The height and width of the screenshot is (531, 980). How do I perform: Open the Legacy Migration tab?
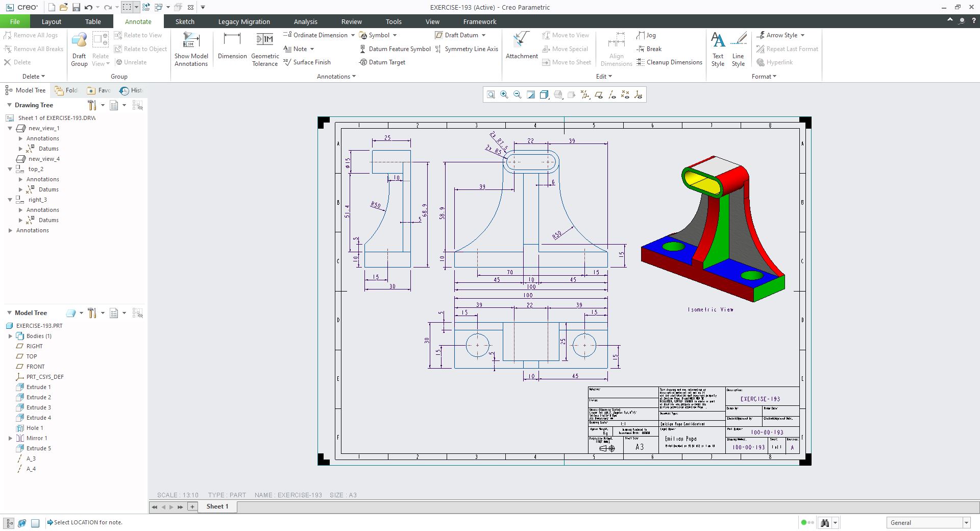tap(244, 21)
